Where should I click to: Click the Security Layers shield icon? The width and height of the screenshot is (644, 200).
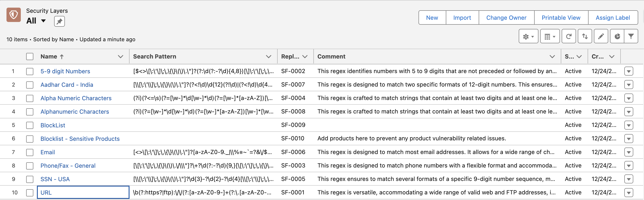(13, 15)
